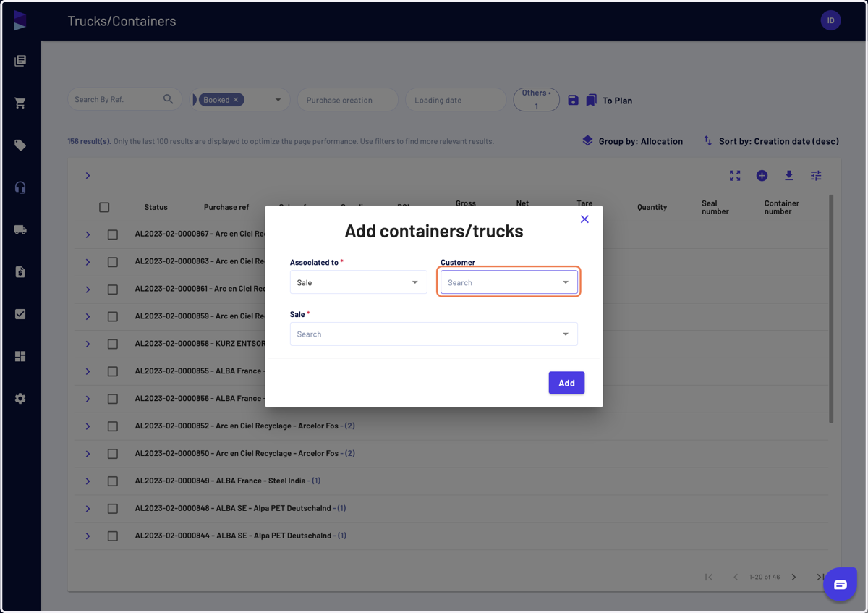Open the truck logistics sidebar icon
The image size is (868, 613).
(x=20, y=229)
